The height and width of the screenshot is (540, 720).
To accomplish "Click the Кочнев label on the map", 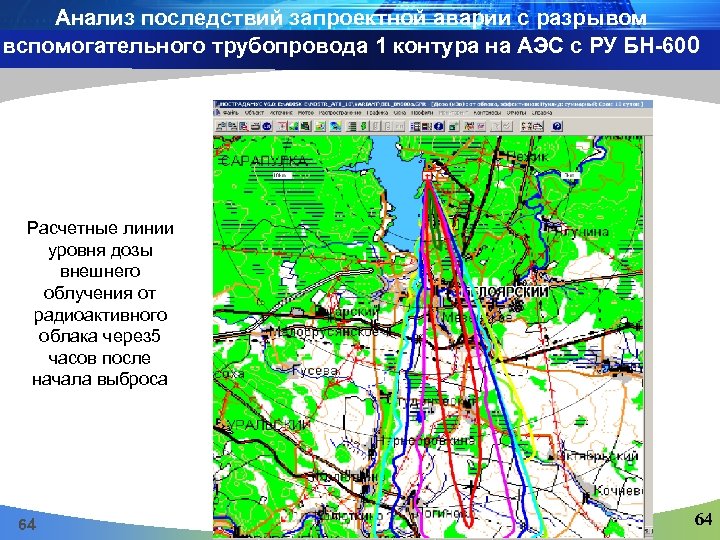I will click(618, 490).
